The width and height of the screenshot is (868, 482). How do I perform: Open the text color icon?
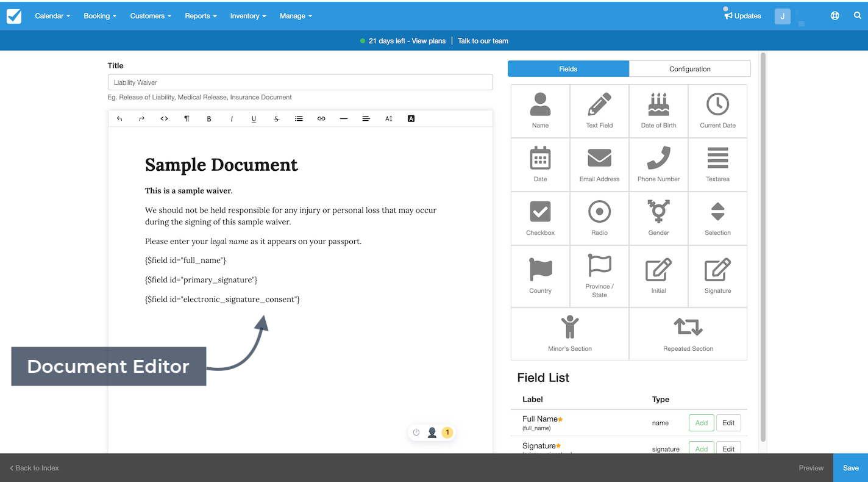click(411, 119)
